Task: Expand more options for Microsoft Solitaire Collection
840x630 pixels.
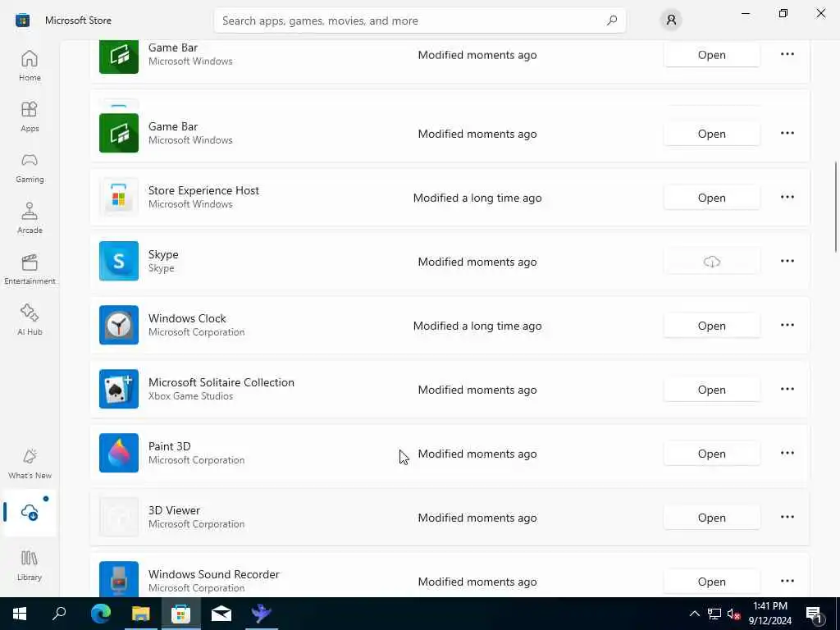Action: (787, 389)
